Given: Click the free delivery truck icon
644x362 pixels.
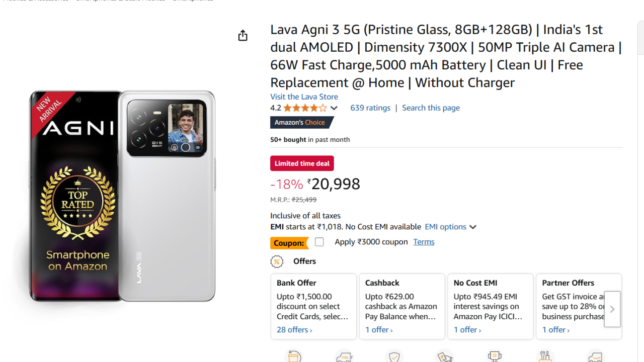Looking at the screenshot, I should pos(344,357).
